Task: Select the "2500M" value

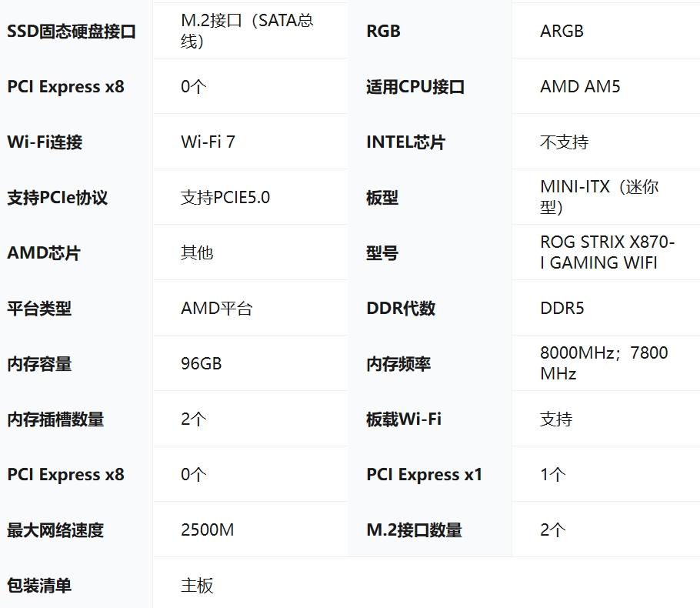Action: [x=207, y=529]
